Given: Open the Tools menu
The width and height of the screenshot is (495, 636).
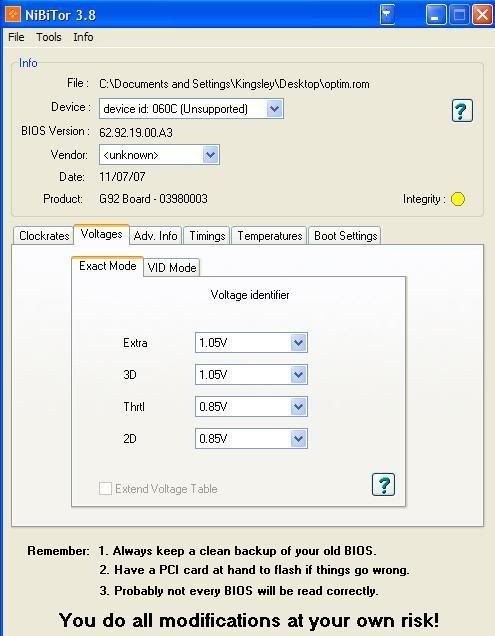Looking at the screenshot, I should 49,37.
